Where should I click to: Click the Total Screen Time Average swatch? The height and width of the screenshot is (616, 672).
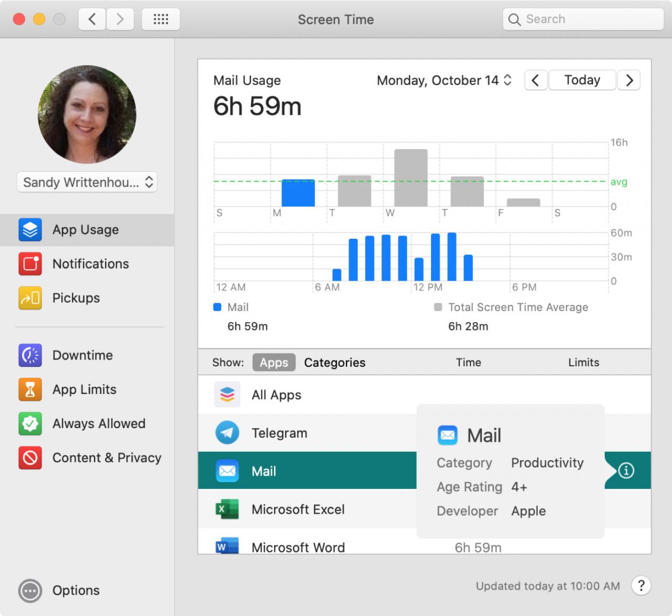[x=438, y=307]
